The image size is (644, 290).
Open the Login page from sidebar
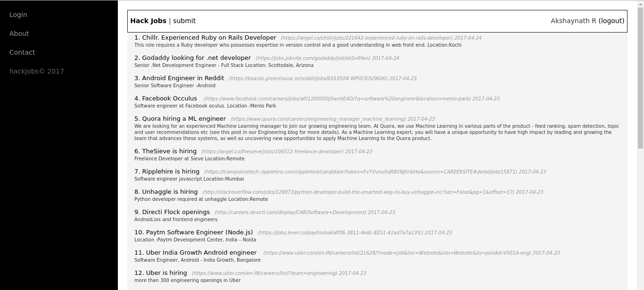pos(18,15)
